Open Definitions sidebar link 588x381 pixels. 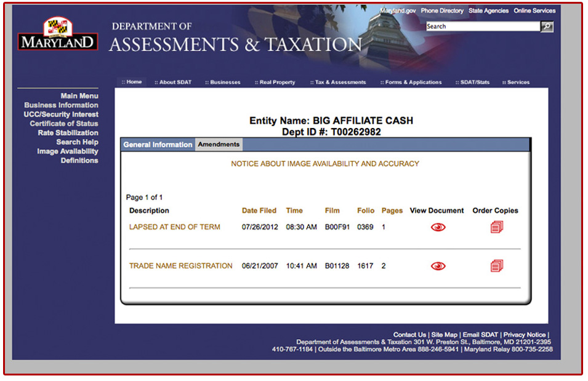tap(79, 161)
